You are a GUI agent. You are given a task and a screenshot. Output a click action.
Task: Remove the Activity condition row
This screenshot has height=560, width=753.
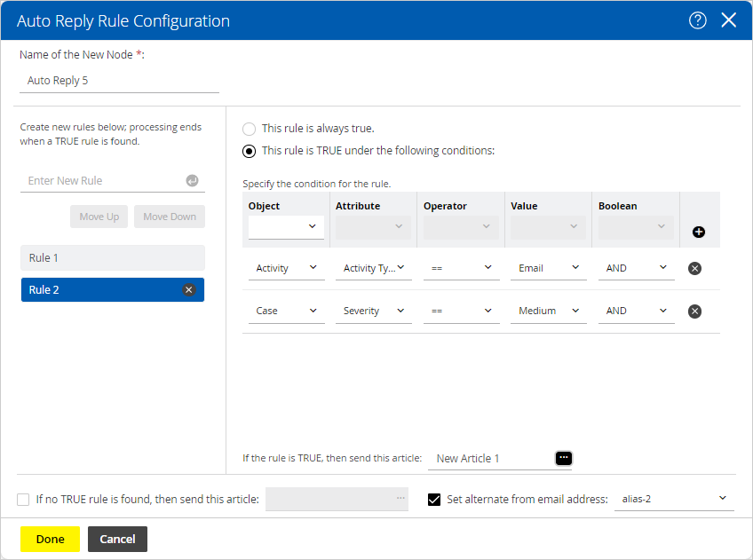coord(694,268)
